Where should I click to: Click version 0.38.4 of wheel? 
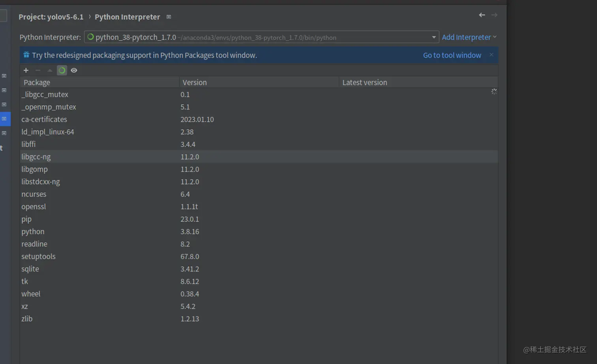pyautogui.click(x=190, y=294)
